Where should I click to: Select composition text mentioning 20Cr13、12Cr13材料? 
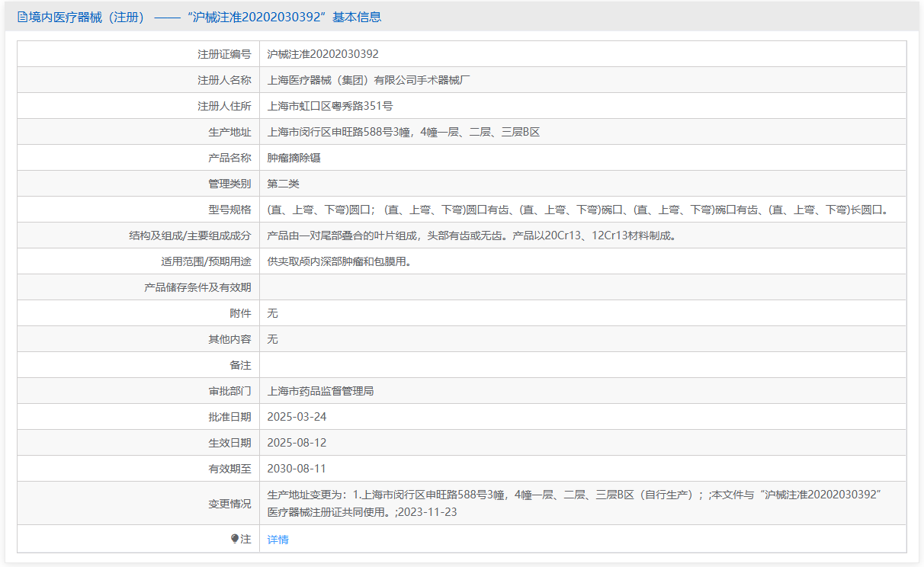coord(472,235)
